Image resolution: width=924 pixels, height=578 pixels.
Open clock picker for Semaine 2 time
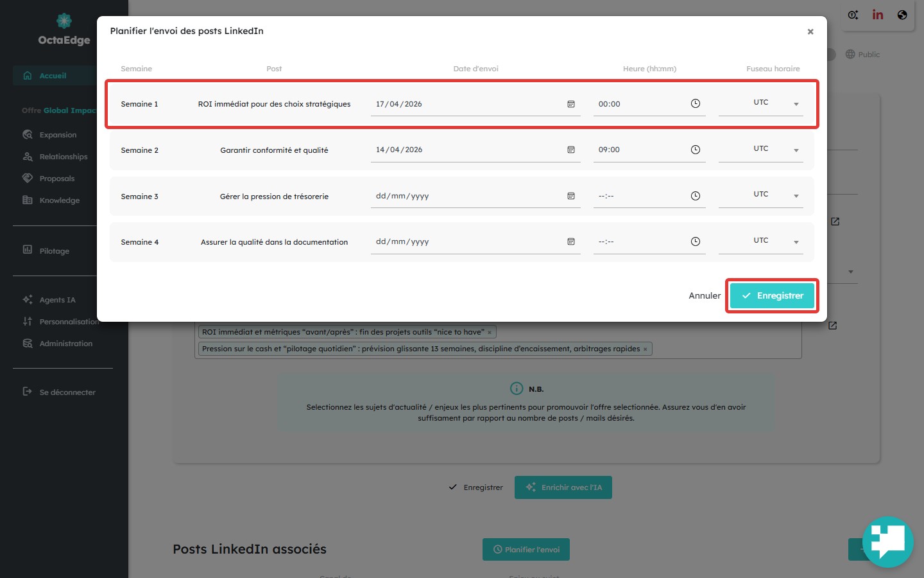tap(695, 150)
